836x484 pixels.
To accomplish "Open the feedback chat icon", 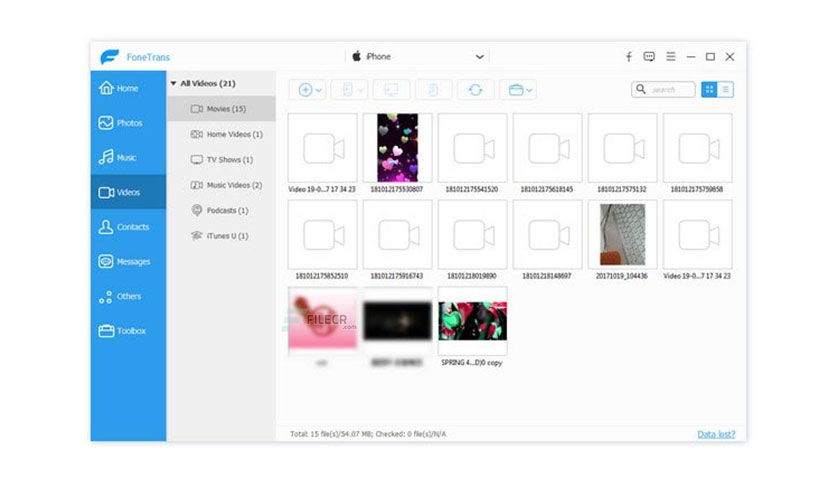I will pyautogui.click(x=649, y=57).
